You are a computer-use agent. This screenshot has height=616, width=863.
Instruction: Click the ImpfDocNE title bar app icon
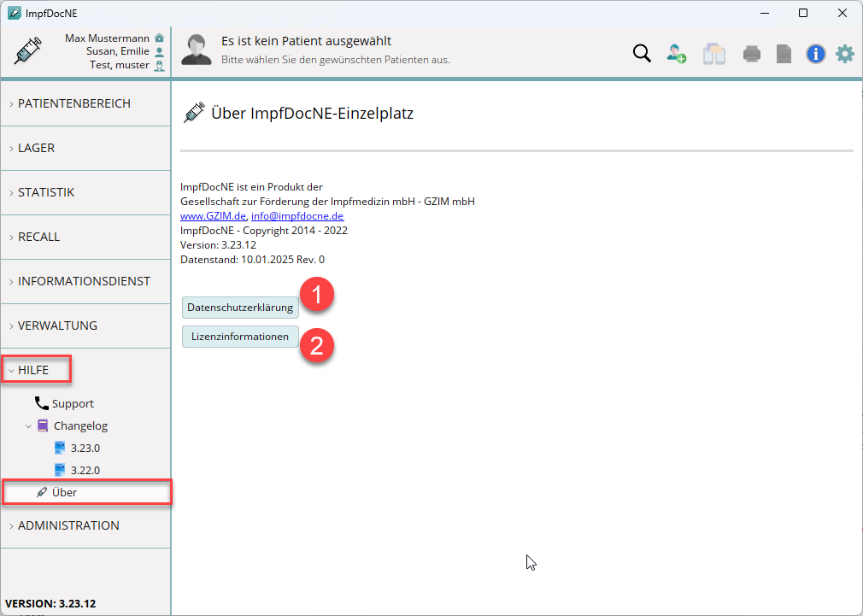click(x=15, y=13)
